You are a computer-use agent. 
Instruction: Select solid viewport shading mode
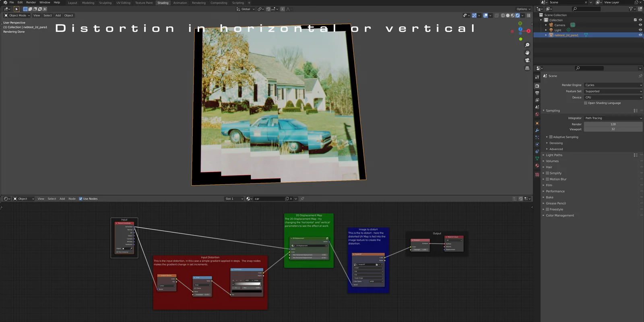click(508, 15)
